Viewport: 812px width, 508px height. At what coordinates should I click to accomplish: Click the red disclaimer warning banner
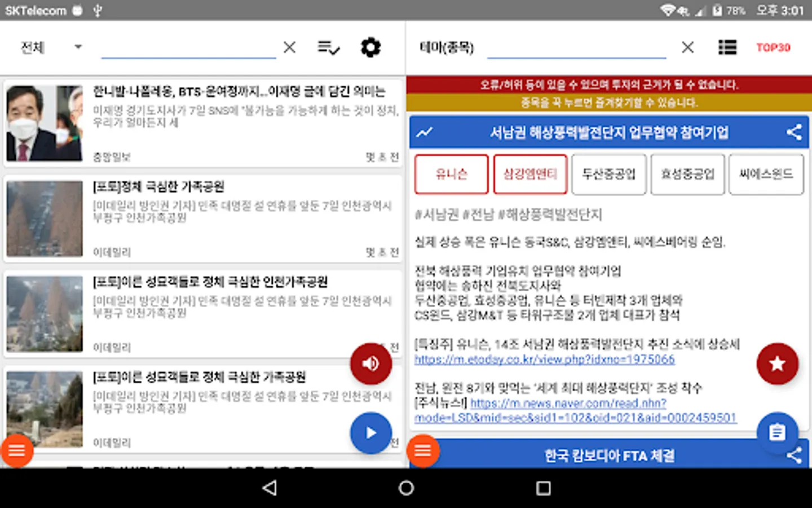coord(609,85)
